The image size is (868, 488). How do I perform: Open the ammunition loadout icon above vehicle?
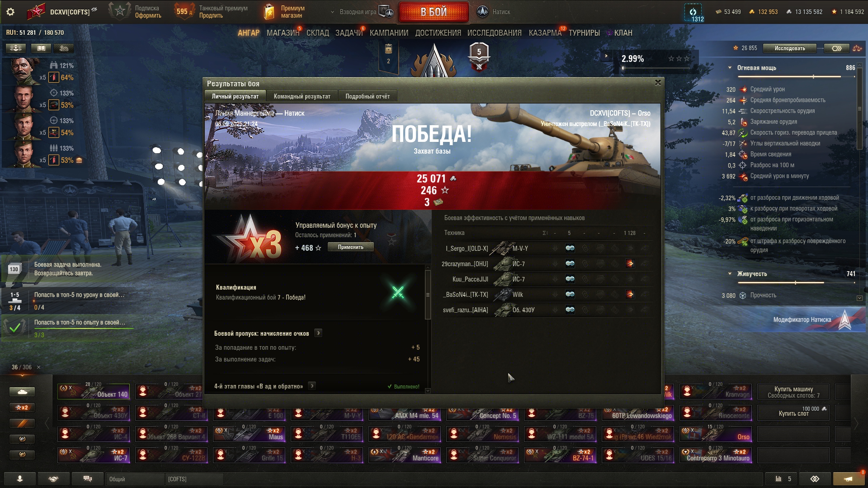click(x=388, y=49)
